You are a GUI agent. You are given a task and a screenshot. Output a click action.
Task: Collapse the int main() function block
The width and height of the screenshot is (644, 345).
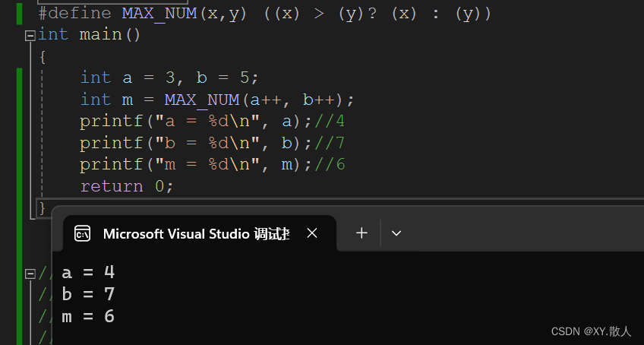tap(30, 35)
